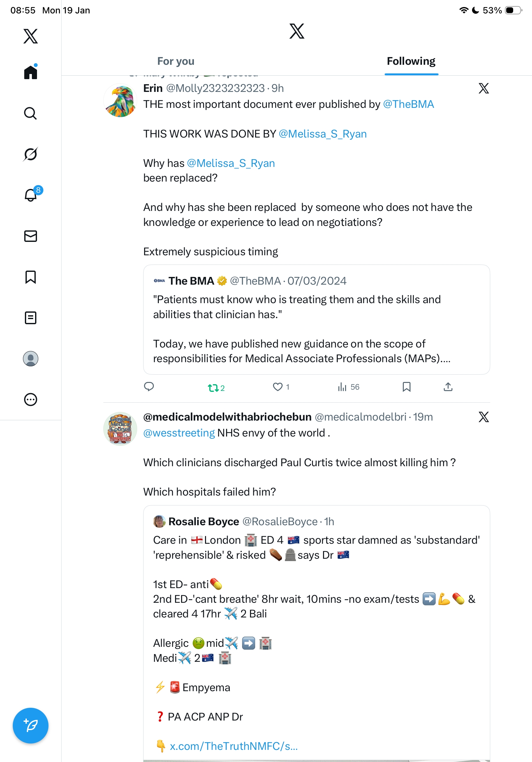Switch to the For you tab
532x762 pixels.
(x=176, y=61)
